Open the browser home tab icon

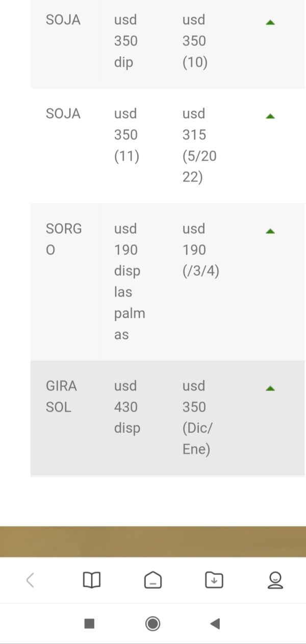(153, 580)
